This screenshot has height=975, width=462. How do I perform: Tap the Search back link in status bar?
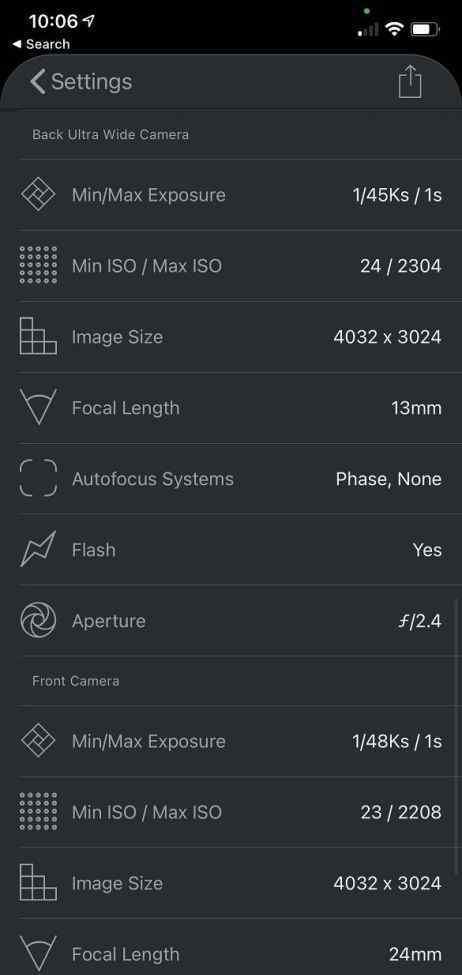point(41,44)
